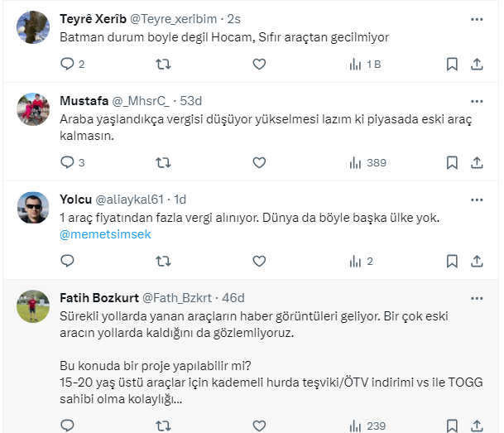This screenshot has width=504, height=433.
Task: Share Yolcu's tweet
Action: 477,261
